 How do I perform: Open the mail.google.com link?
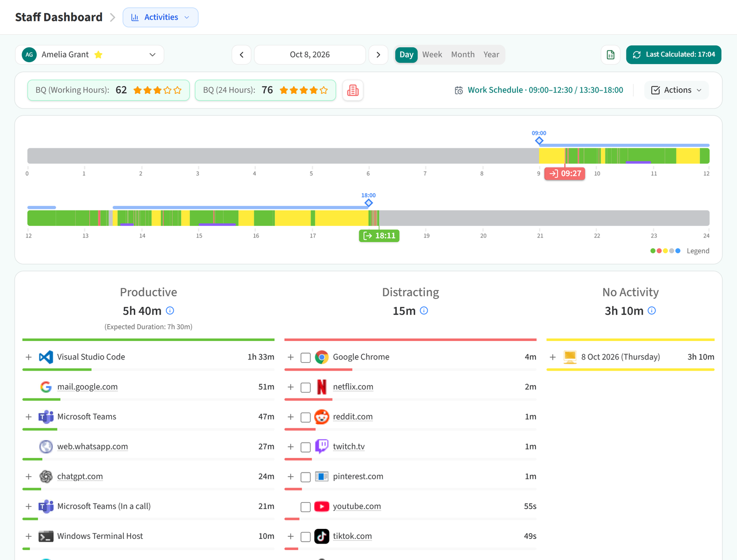[x=87, y=387]
